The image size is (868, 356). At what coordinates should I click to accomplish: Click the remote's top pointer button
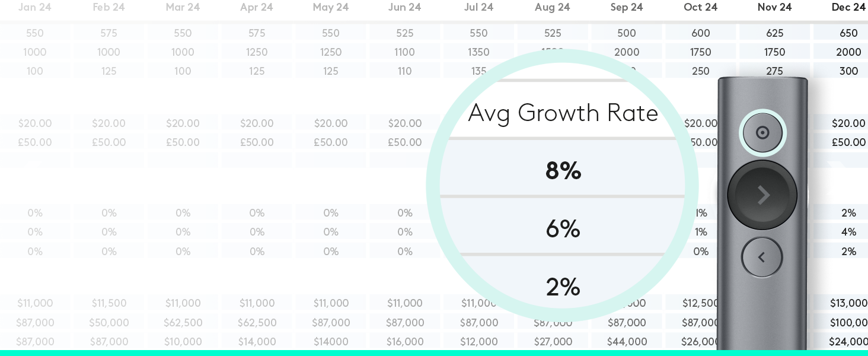pos(762,132)
